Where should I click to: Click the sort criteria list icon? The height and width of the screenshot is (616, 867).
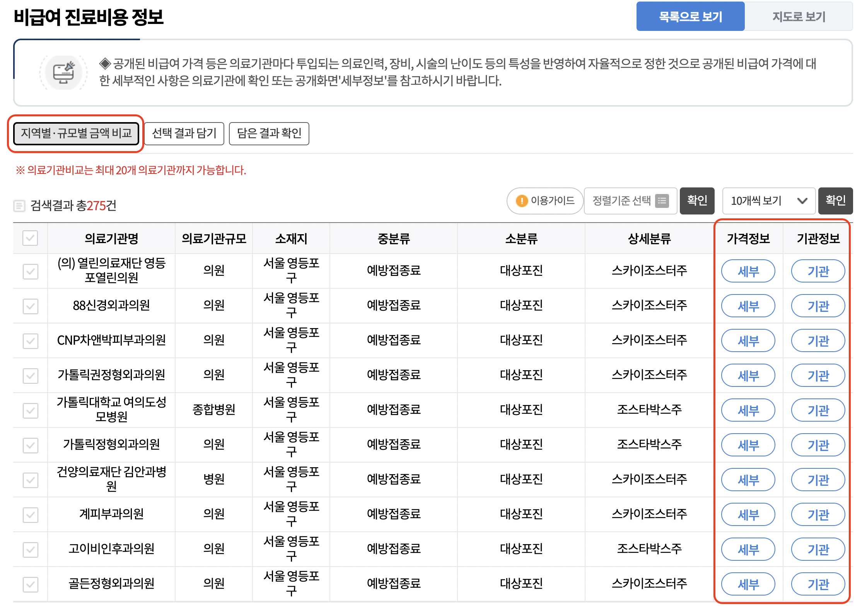(662, 201)
